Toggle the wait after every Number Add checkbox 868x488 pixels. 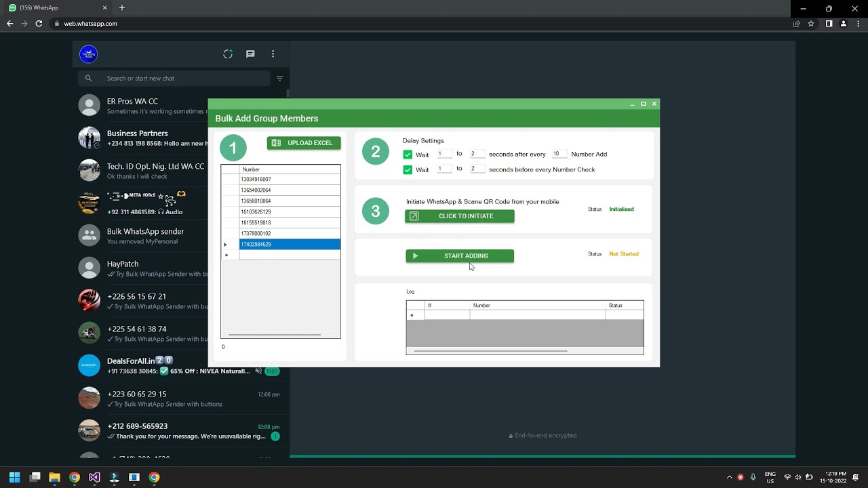click(408, 155)
